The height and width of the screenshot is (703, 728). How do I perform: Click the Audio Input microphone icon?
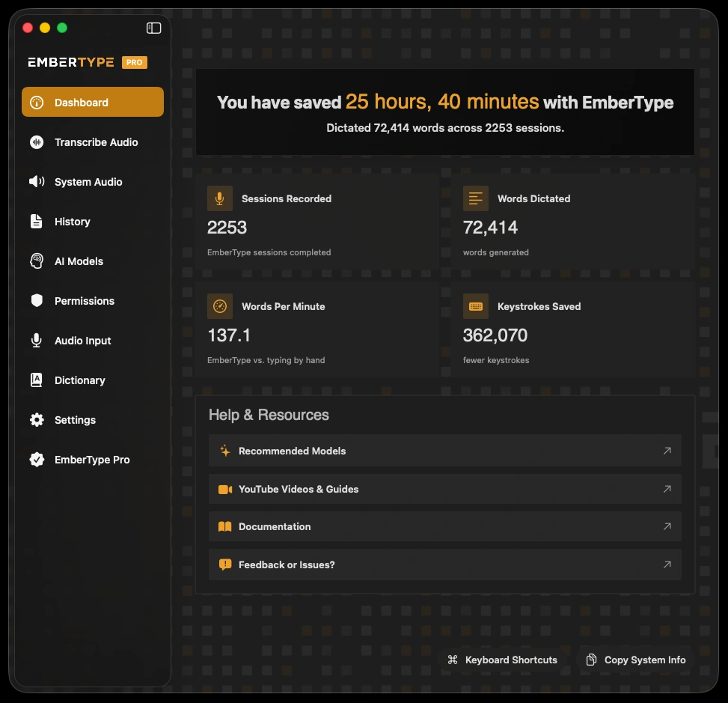(36, 341)
